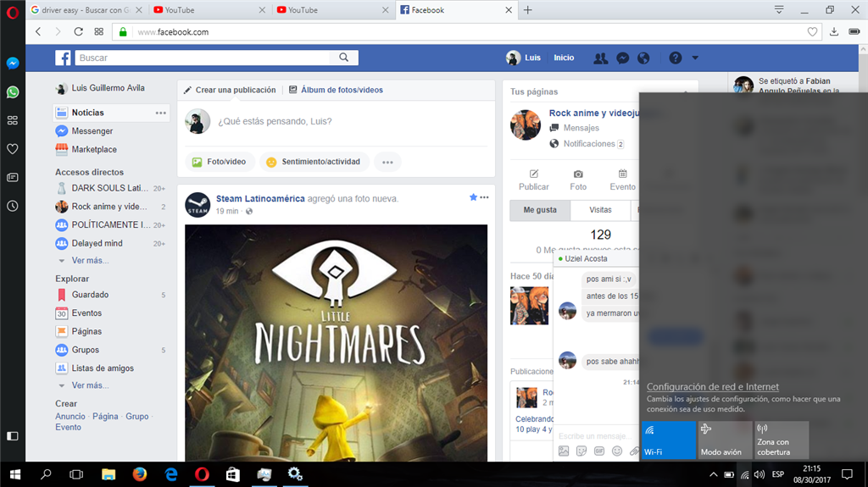This screenshot has height=487, width=868.
Task: Click the Facebook search magnifier button
Action: click(344, 58)
